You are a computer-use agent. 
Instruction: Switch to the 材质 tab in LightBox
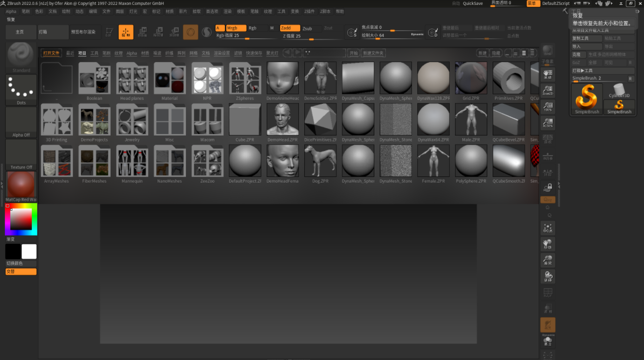coord(145,53)
